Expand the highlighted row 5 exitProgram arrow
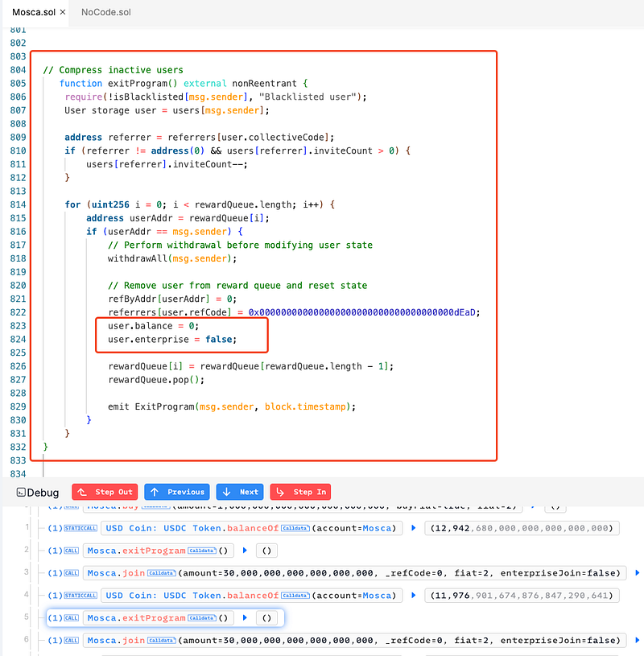Viewport: 644px width, 656px height. (245, 618)
